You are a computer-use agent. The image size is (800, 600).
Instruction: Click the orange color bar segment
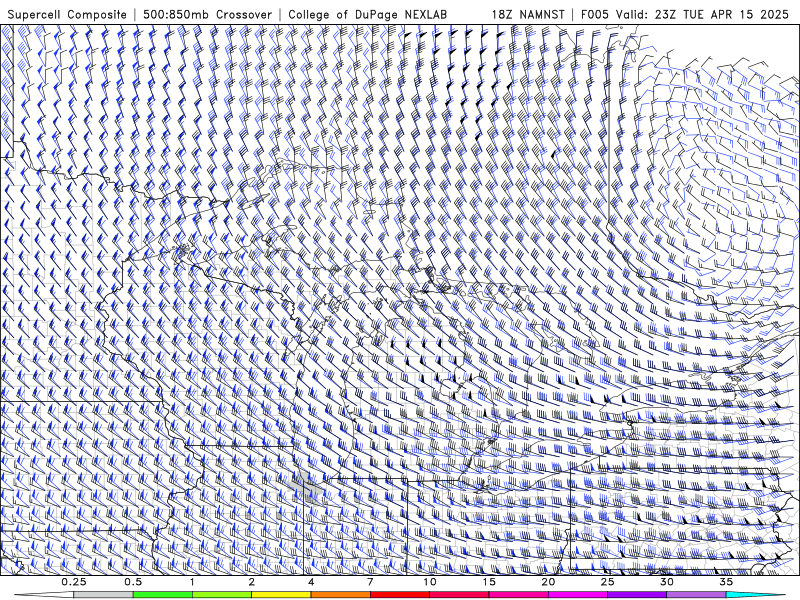click(x=340, y=595)
